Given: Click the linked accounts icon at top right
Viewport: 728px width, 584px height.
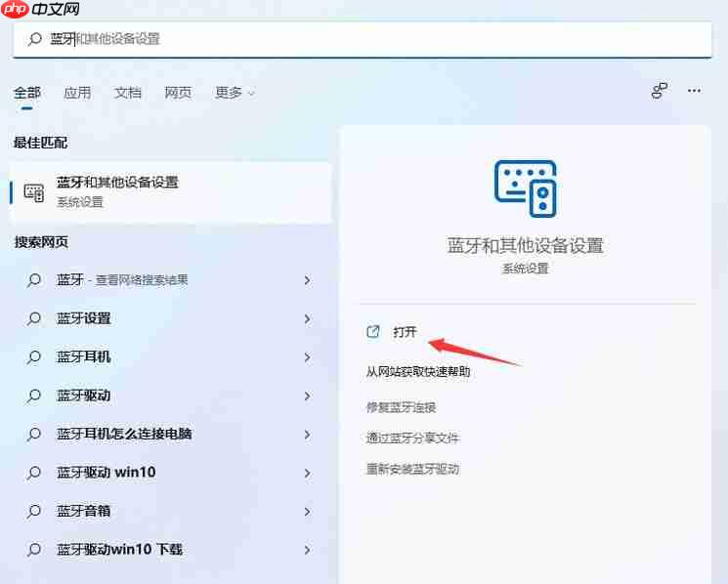Looking at the screenshot, I should (660, 91).
